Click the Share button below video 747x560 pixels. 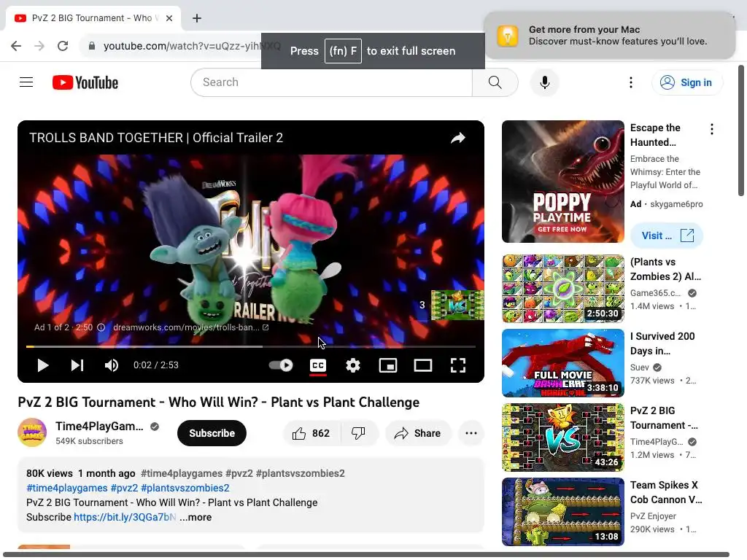[417, 433]
